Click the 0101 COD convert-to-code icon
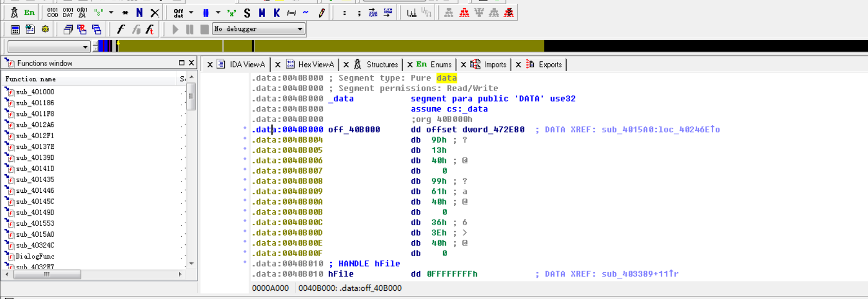 click(53, 12)
